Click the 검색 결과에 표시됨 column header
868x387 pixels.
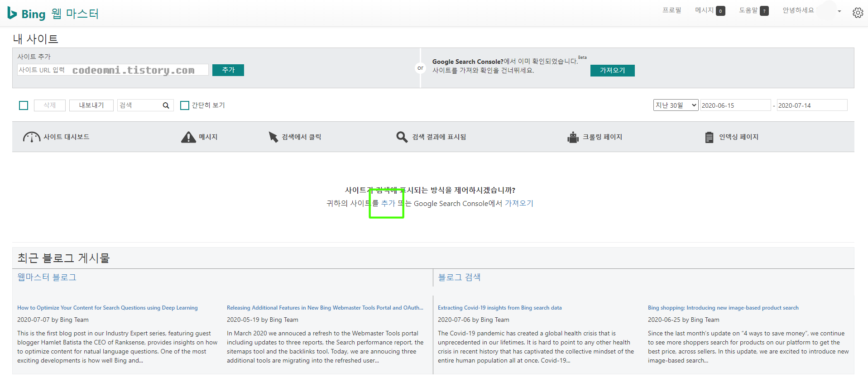pyautogui.click(x=439, y=137)
